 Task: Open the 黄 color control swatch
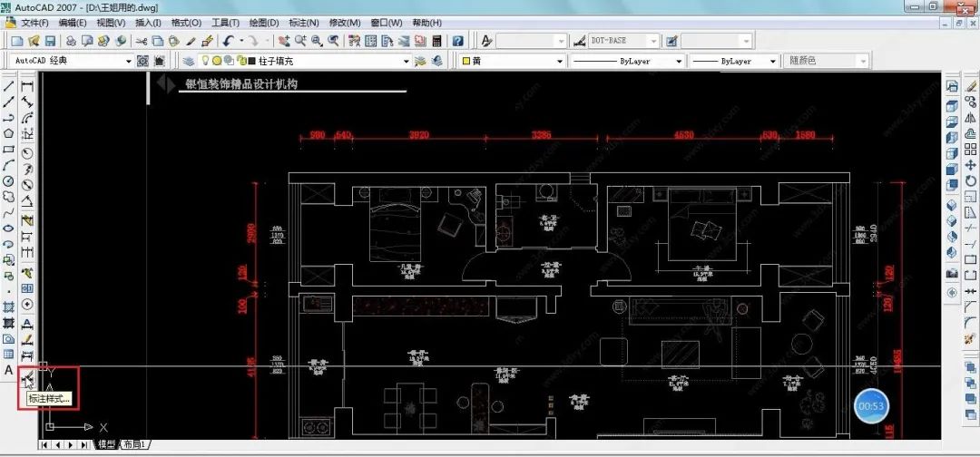[513, 61]
